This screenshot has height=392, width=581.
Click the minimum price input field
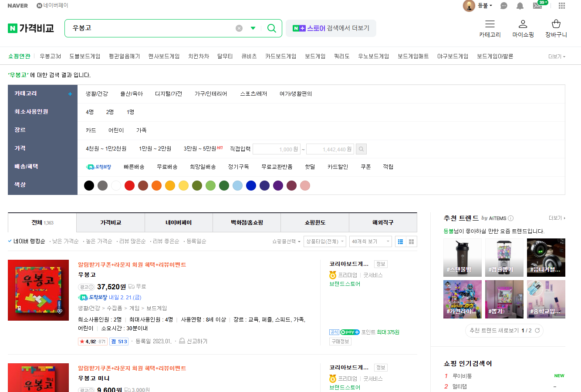277,149
